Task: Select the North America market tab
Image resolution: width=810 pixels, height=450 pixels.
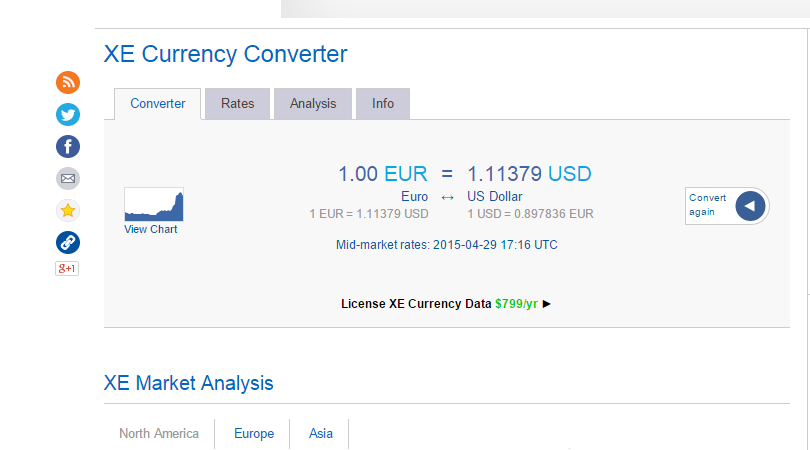Action: pos(159,433)
